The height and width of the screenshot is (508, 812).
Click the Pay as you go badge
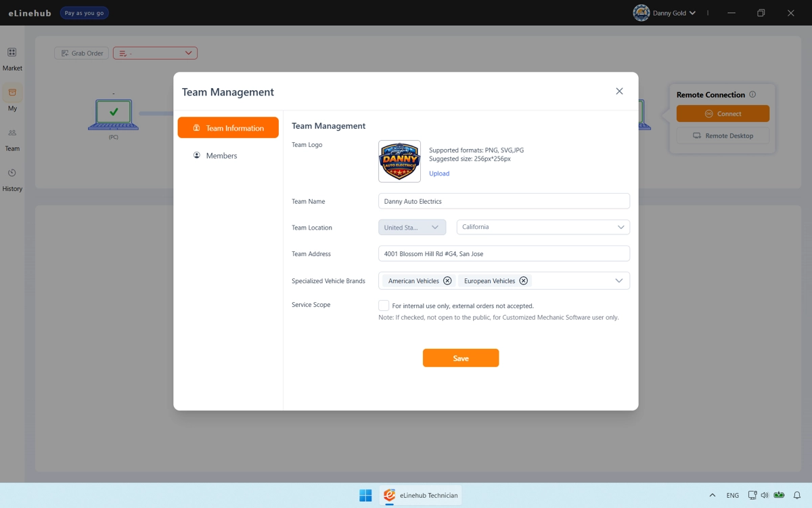point(85,13)
